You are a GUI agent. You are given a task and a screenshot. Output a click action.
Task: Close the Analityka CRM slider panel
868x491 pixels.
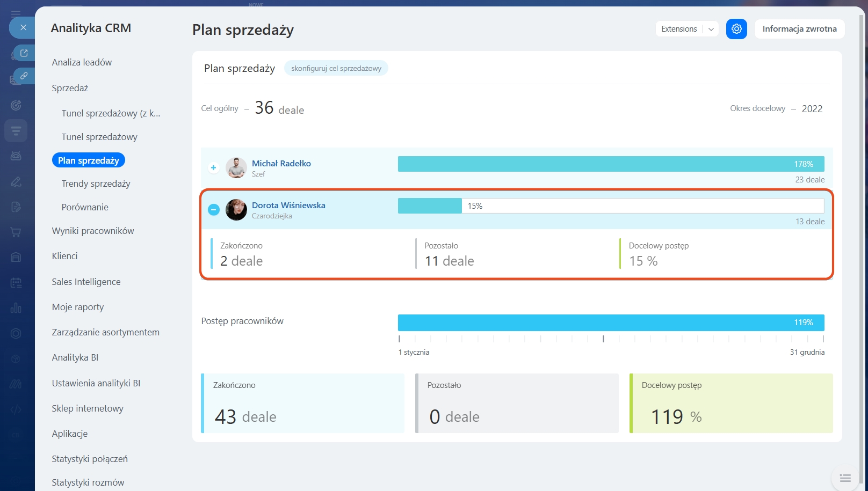click(23, 27)
